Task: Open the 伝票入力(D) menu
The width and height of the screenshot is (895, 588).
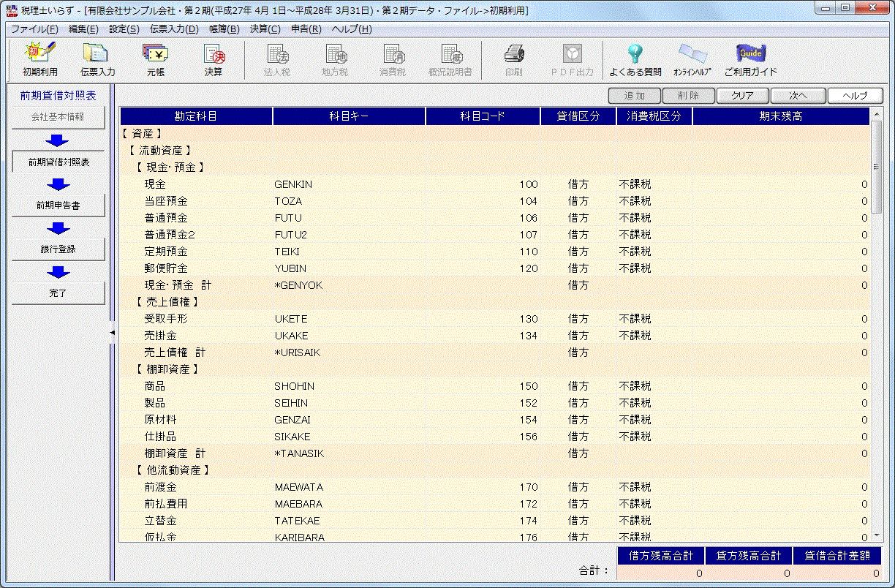Action: pyautogui.click(x=174, y=29)
